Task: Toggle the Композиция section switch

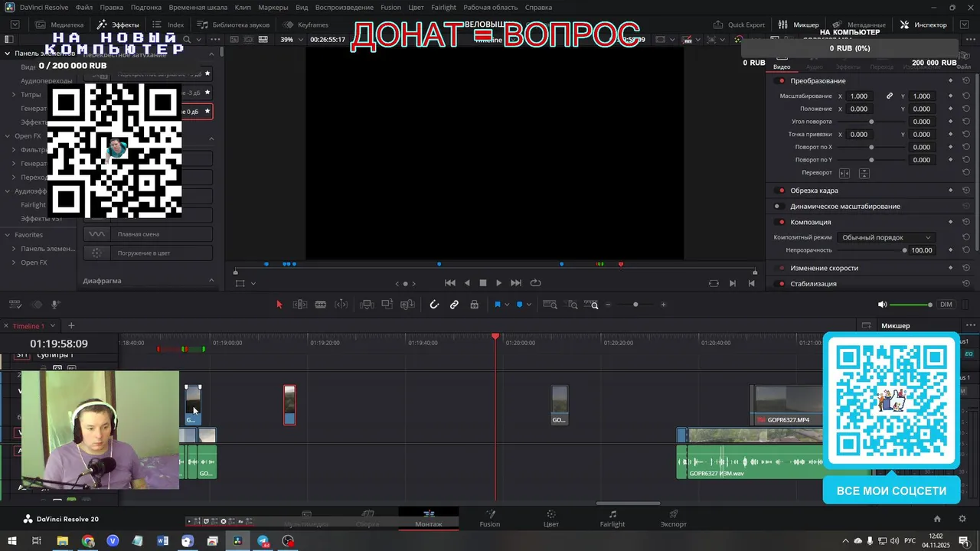Action: [781, 222]
